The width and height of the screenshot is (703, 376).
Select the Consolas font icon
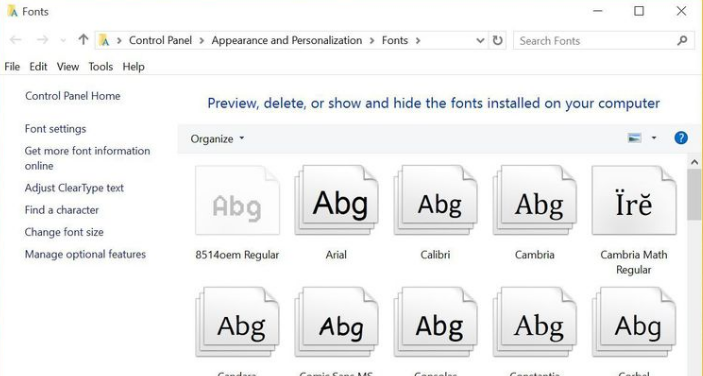tap(435, 322)
